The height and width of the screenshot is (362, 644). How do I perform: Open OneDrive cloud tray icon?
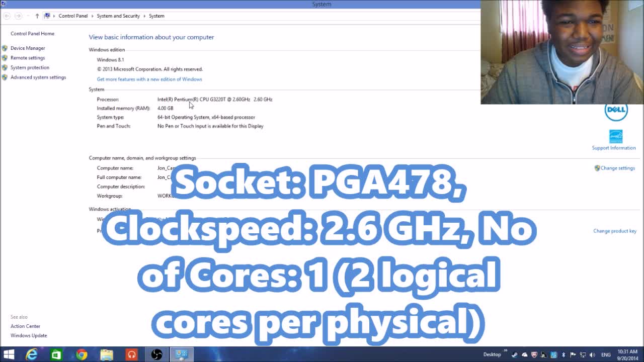525,355
